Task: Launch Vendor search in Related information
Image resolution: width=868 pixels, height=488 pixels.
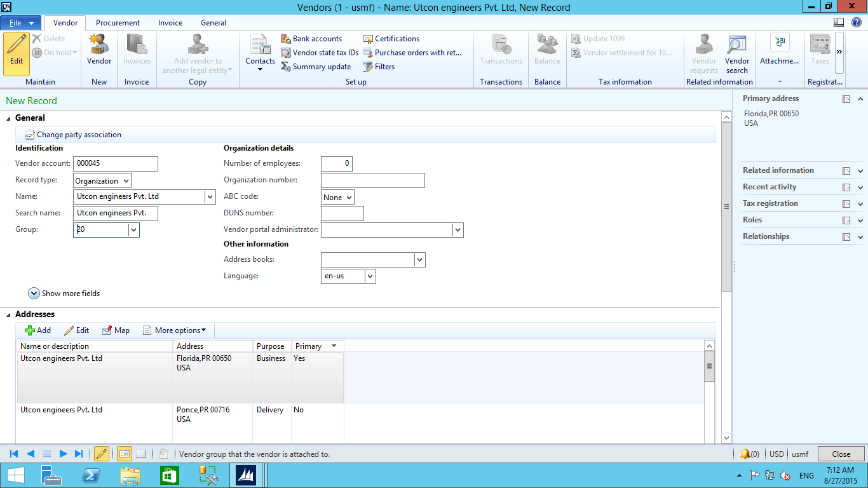Action: point(737,53)
